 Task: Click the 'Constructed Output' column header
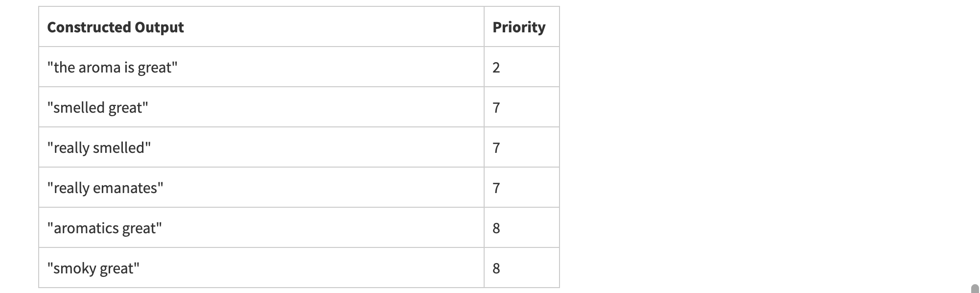[x=116, y=27]
